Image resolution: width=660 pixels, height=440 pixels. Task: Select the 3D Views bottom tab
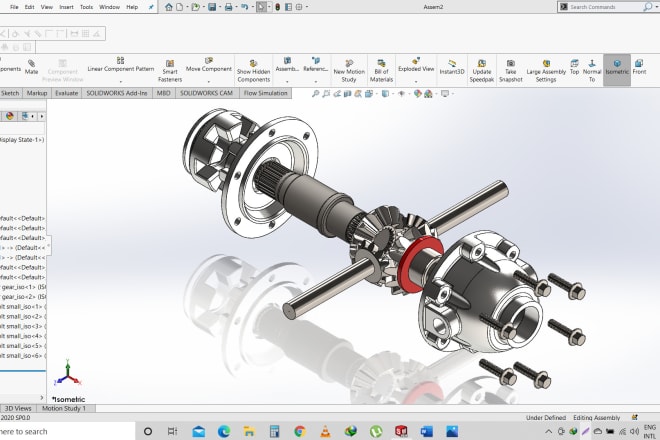pyautogui.click(x=18, y=408)
